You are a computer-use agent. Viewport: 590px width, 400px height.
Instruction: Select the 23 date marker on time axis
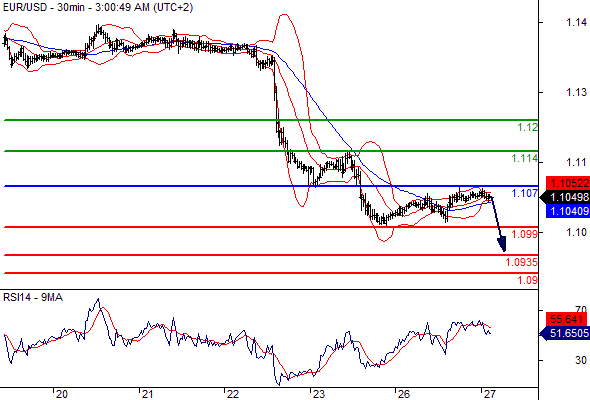tap(318, 394)
